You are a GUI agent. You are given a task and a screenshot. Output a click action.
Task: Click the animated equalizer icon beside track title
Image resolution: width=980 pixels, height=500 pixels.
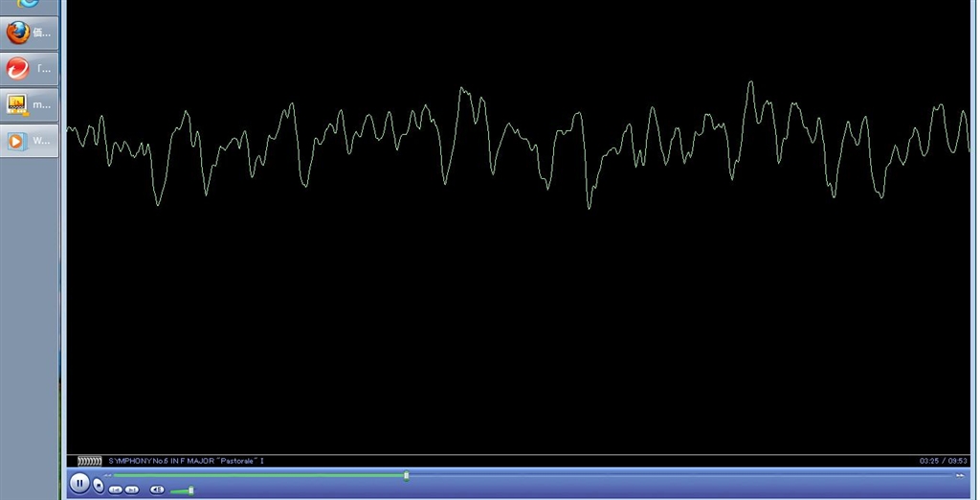89,461
